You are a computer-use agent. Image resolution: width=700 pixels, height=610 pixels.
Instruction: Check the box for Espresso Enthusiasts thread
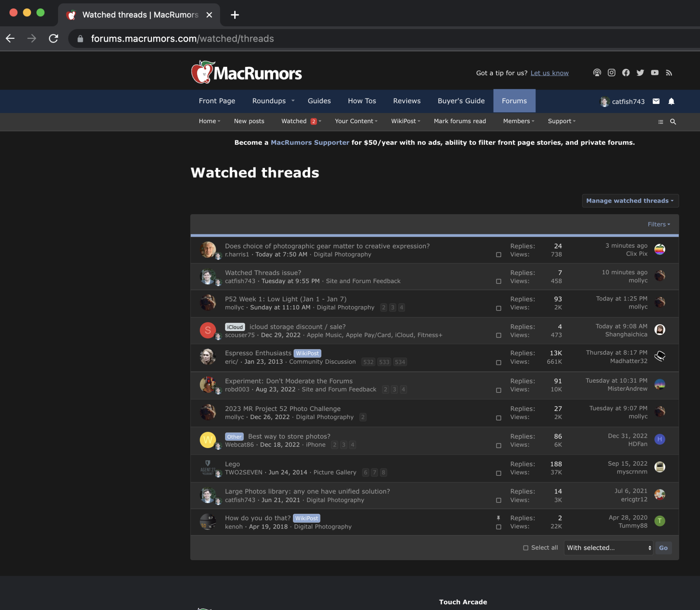pyautogui.click(x=499, y=363)
